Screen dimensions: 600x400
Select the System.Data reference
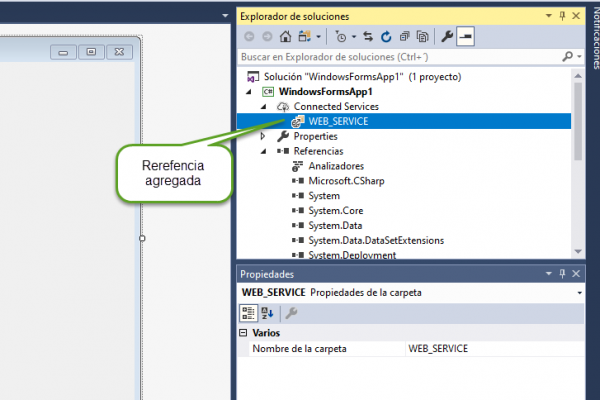(336, 225)
